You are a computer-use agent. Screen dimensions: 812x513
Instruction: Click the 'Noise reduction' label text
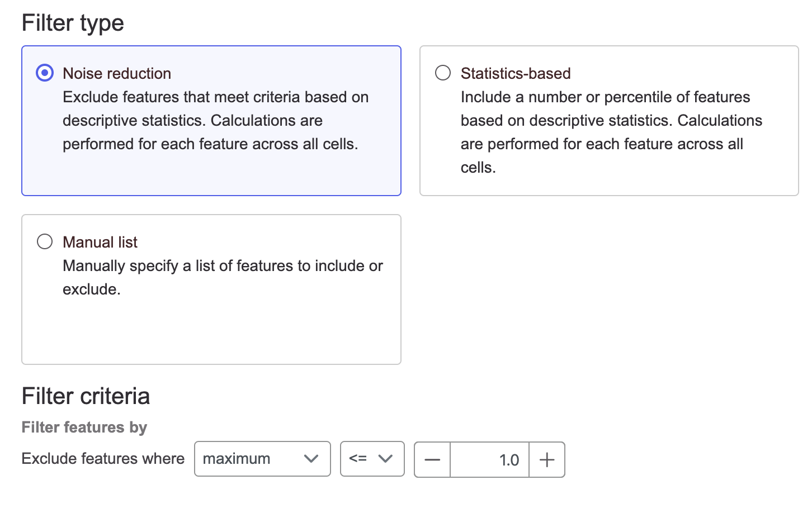pyautogui.click(x=117, y=73)
